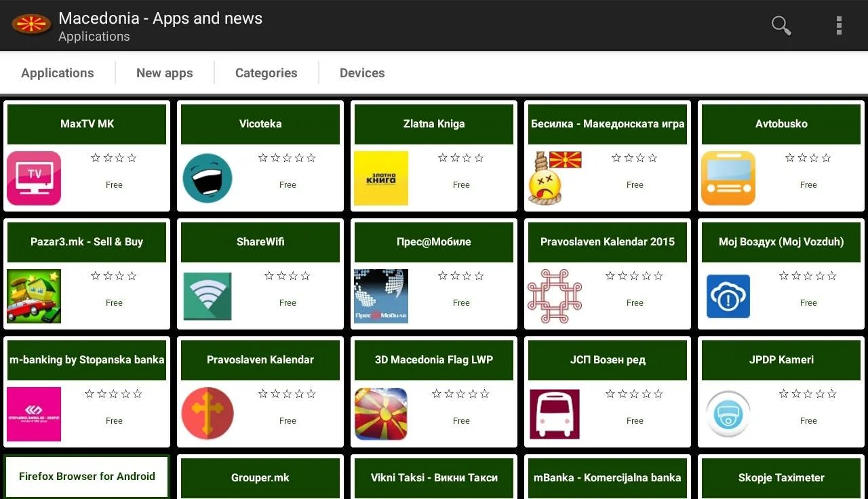Open the search magnifier icon
The image size is (868, 499).
[781, 26]
